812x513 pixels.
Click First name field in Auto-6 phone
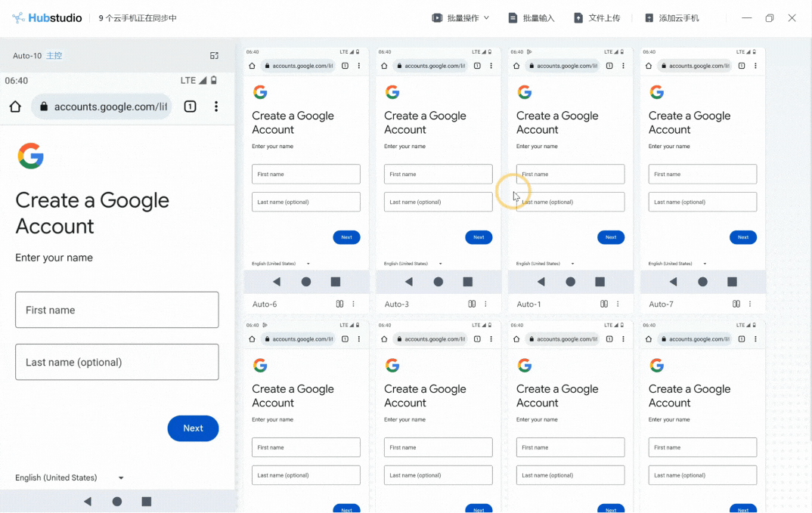click(x=306, y=174)
